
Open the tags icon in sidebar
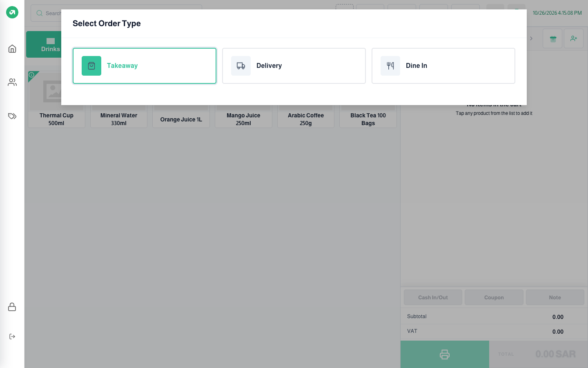(x=12, y=116)
